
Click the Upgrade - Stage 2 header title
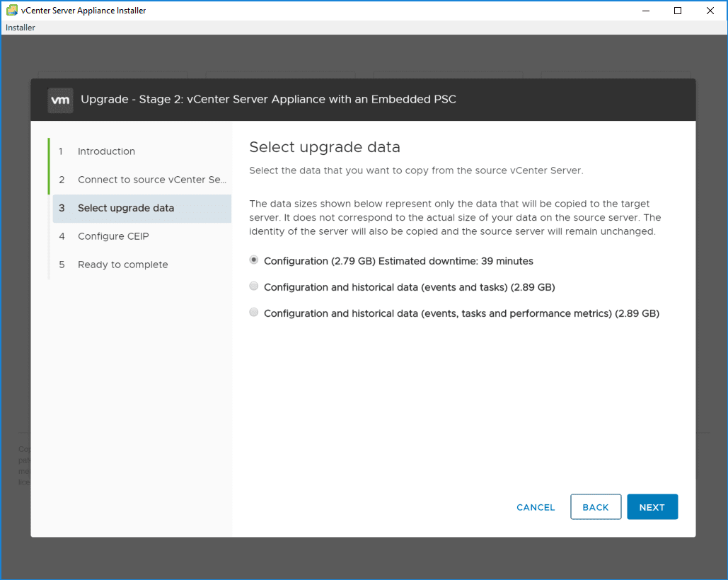[x=268, y=99]
